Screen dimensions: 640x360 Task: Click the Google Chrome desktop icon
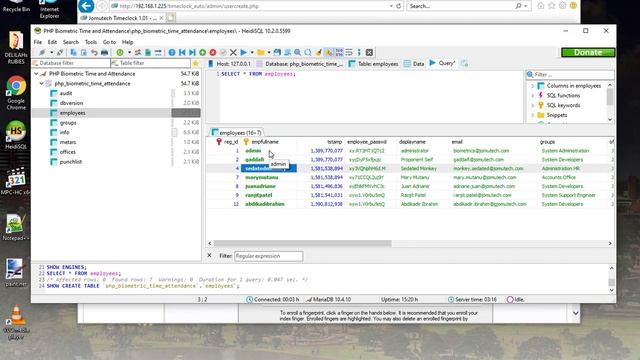(16, 93)
